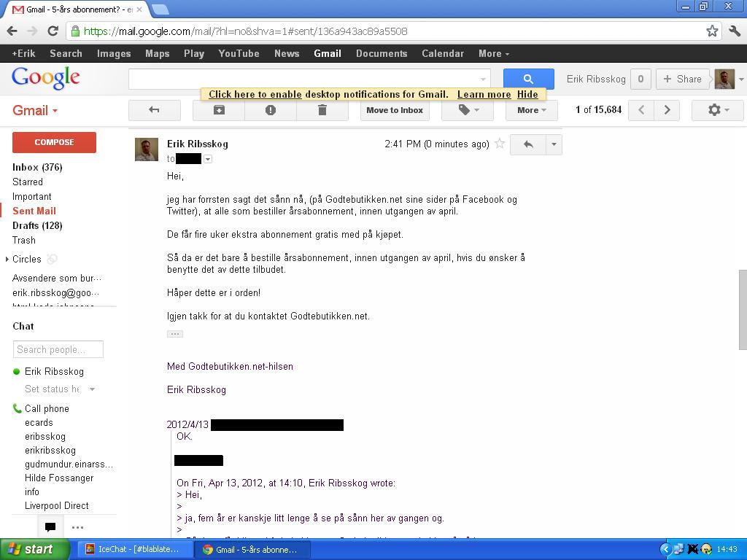Viewport: 747px width, 560px height.
Task: Click the three-dots gadget icon at bottom
Action: 77,526
